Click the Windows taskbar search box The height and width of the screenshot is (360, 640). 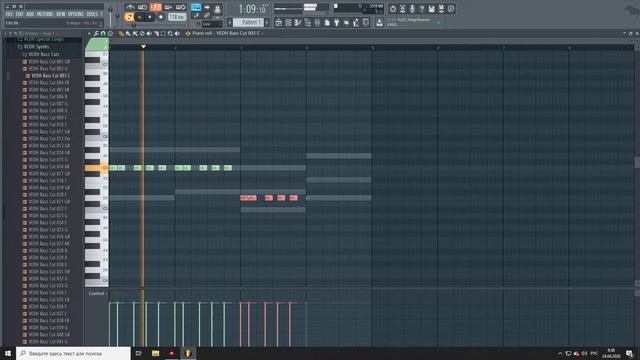[x=73, y=353]
